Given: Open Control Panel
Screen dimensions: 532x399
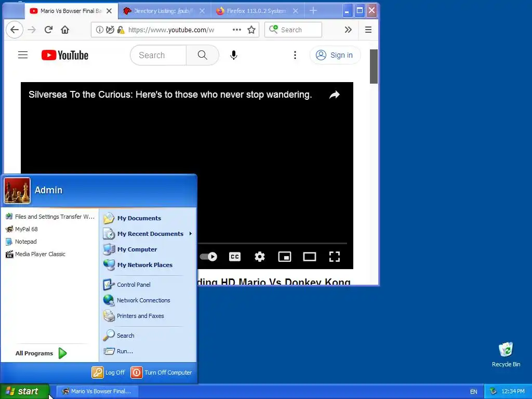Looking at the screenshot, I should [x=127, y=285].
